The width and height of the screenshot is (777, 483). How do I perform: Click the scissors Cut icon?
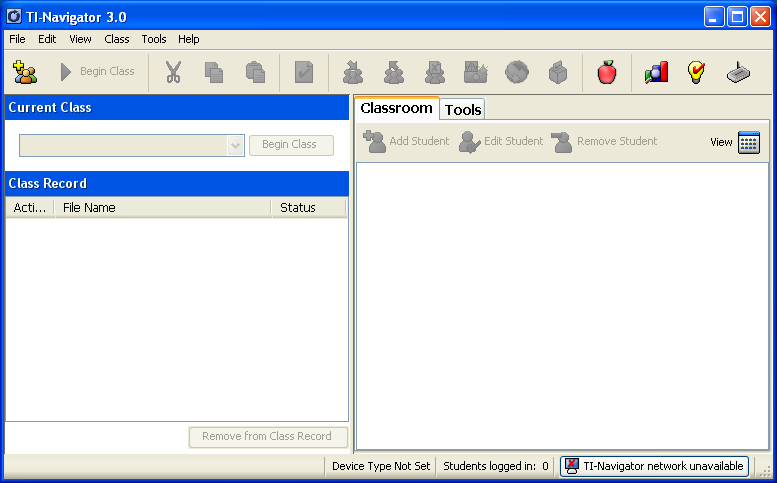[x=173, y=72]
